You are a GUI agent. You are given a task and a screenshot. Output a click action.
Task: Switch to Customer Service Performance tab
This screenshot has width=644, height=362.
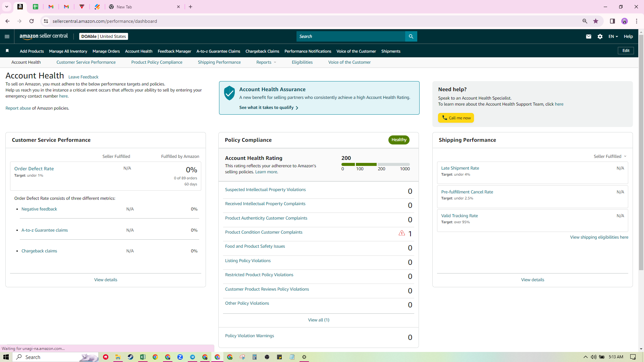(x=86, y=62)
